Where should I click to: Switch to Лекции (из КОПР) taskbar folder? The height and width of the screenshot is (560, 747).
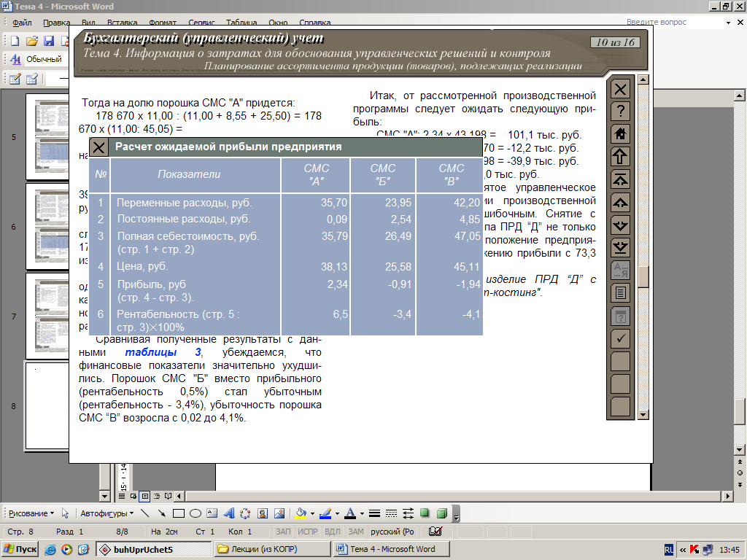point(272,549)
